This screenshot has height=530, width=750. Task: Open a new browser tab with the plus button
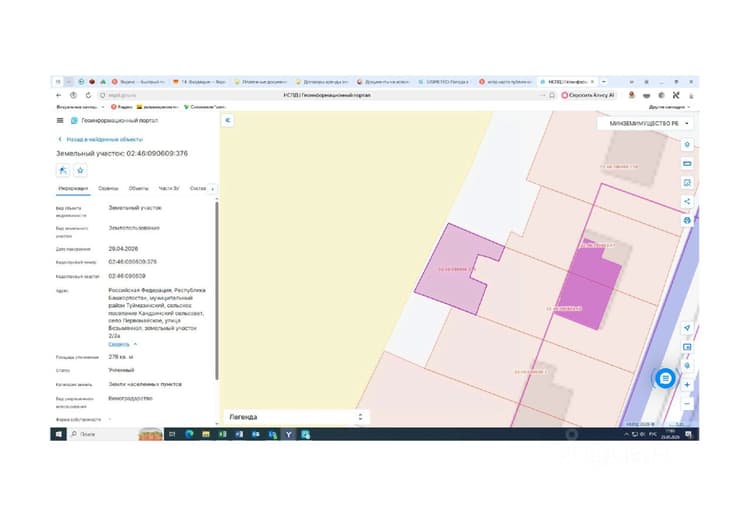click(604, 82)
